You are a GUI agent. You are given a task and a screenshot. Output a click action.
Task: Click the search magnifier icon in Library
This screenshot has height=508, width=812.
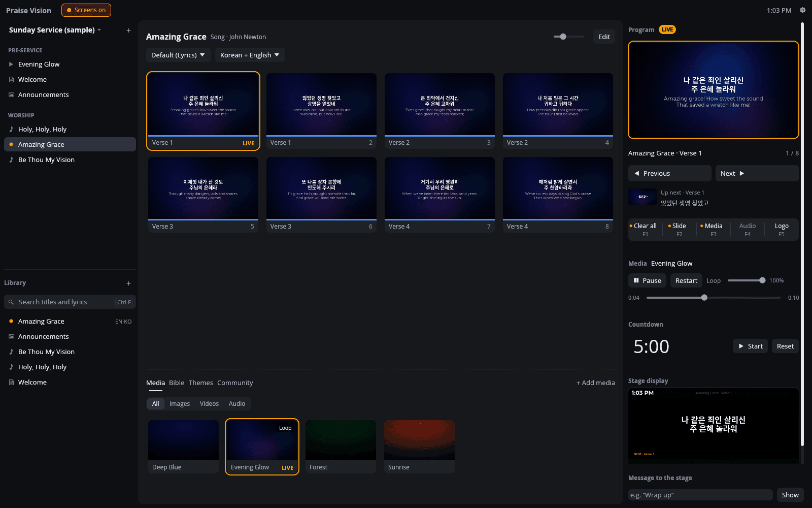coord(11,302)
